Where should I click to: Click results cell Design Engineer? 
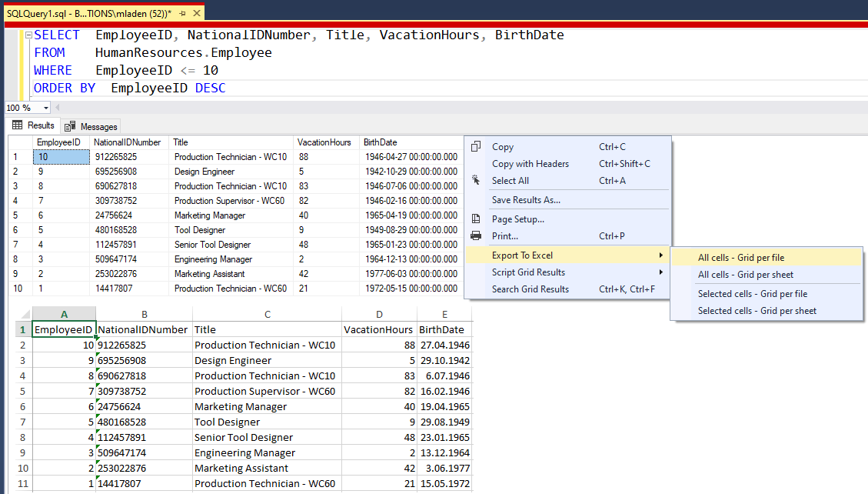click(x=231, y=172)
